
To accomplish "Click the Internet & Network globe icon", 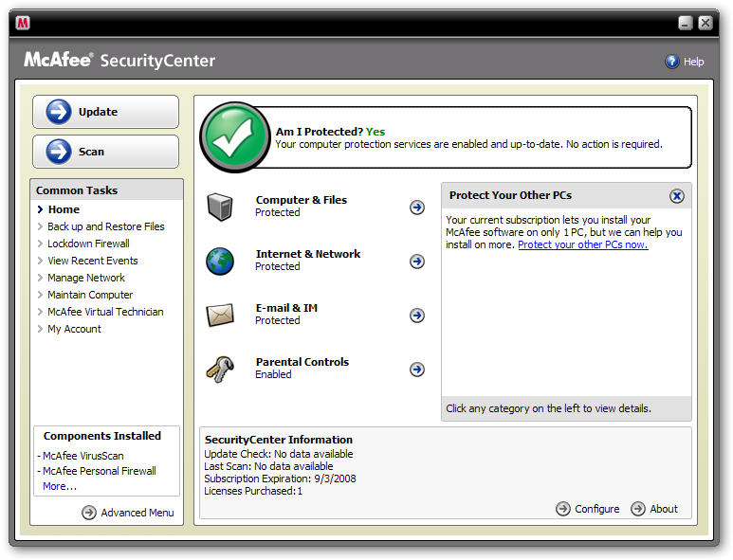I will pos(220,261).
